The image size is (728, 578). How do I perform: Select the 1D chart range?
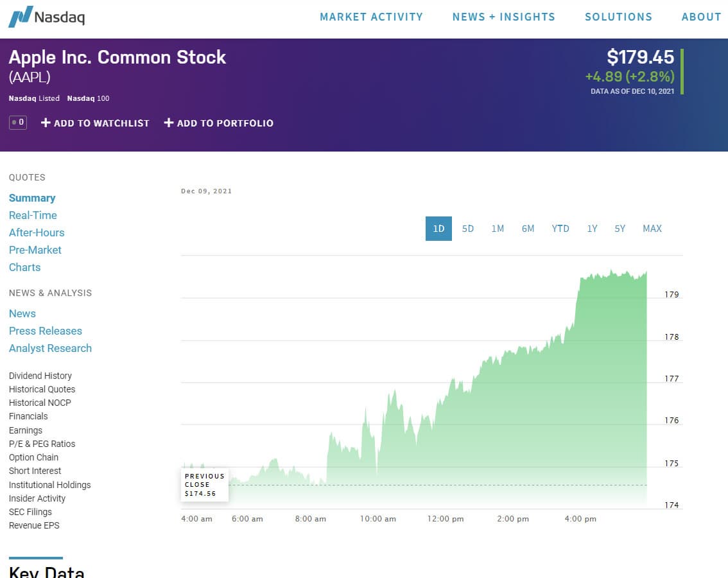coord(438,229)
